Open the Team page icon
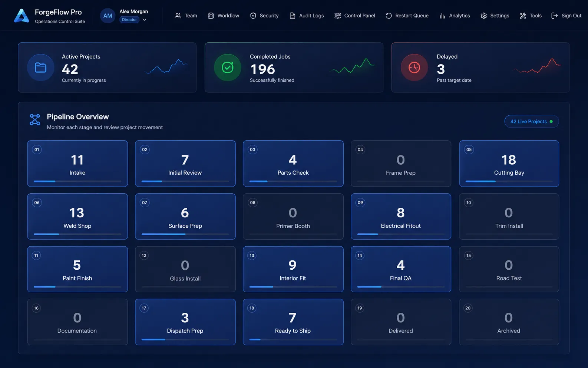Viewport: 588px width, 368px height. [178, 16]
